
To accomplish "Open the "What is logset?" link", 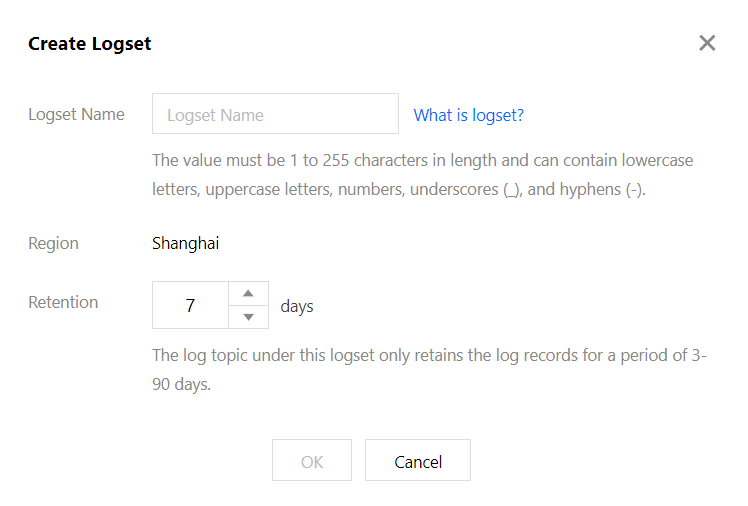I will coord(468,115).
